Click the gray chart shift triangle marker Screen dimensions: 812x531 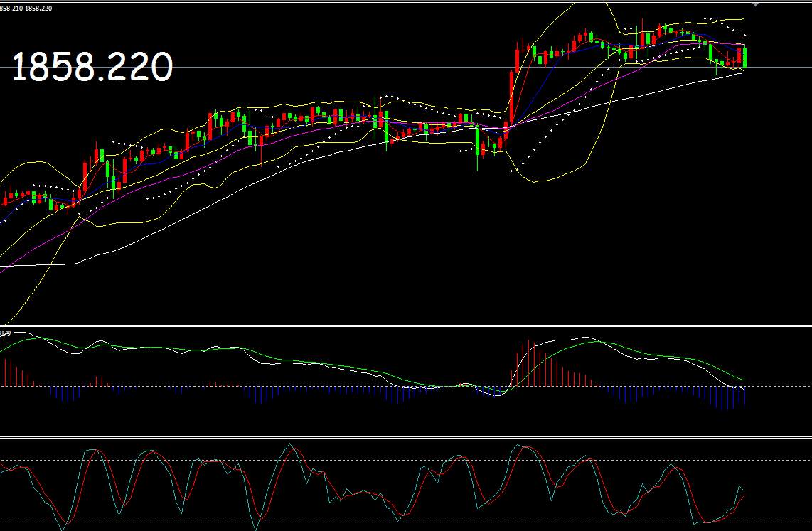click(755, 4)
